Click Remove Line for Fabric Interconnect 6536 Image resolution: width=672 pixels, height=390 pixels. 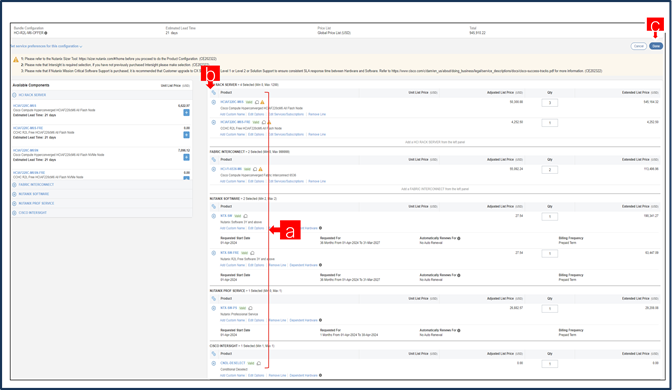(x=317, y=181)
